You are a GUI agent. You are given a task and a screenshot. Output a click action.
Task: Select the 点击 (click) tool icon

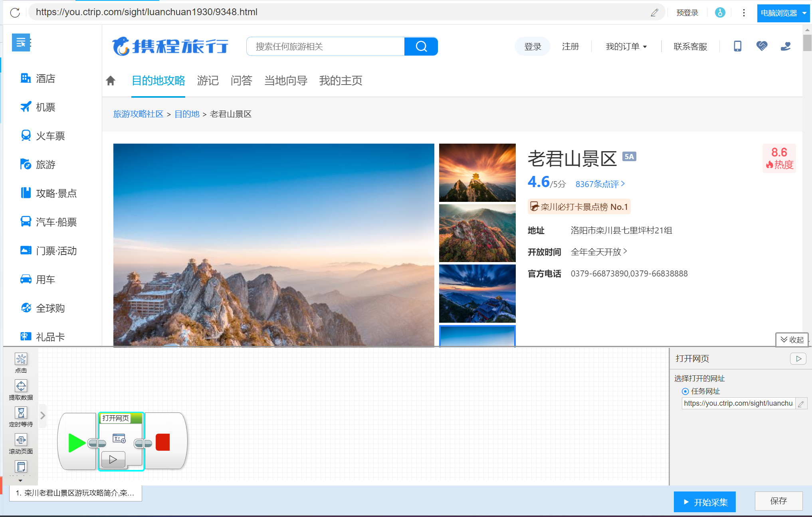(x=21, y=359)
